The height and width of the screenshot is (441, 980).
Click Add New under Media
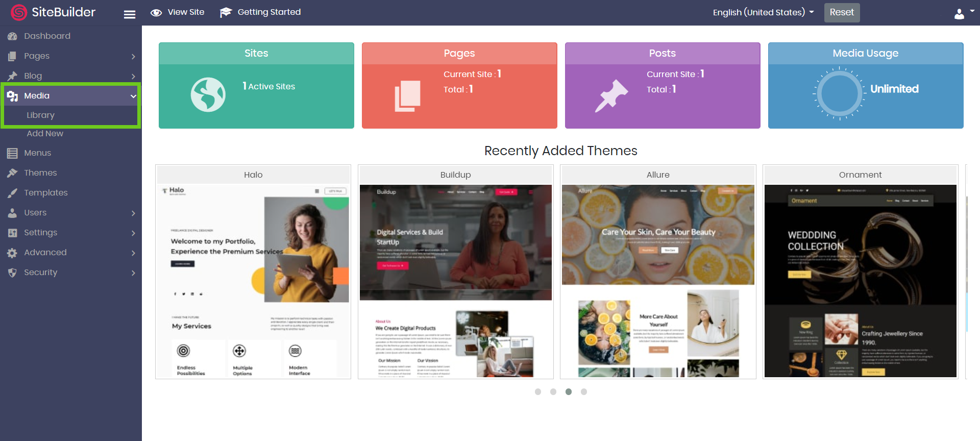point(45,134)
